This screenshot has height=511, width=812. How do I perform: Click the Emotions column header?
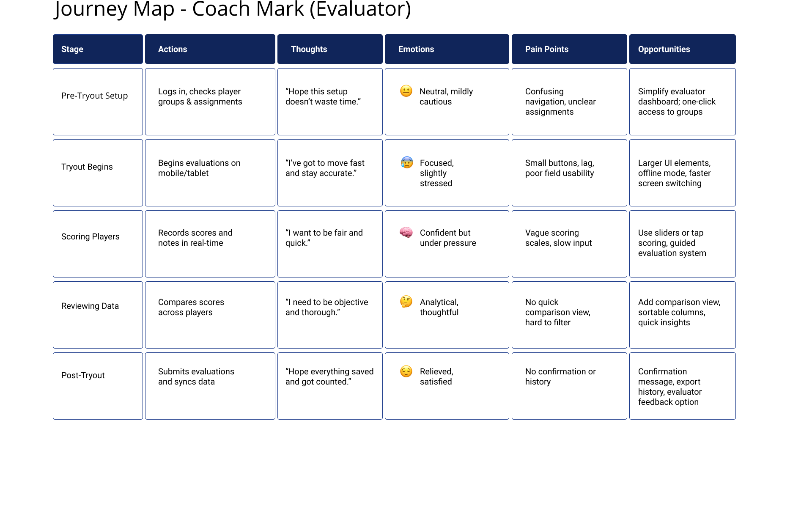pyautogui.click(x=447, y=49)
